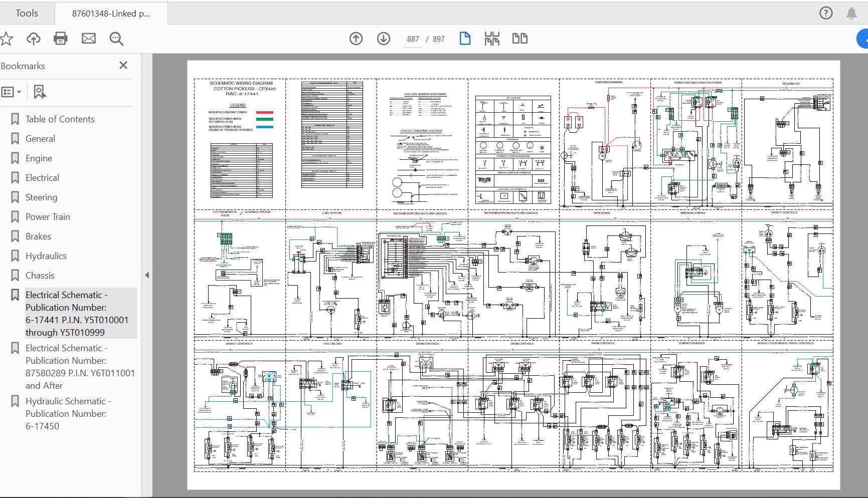Image resolution: width=868 pixels, height=498 pixels.
Task: Click the schematic wiring diagram page
Action: [513, 275]
